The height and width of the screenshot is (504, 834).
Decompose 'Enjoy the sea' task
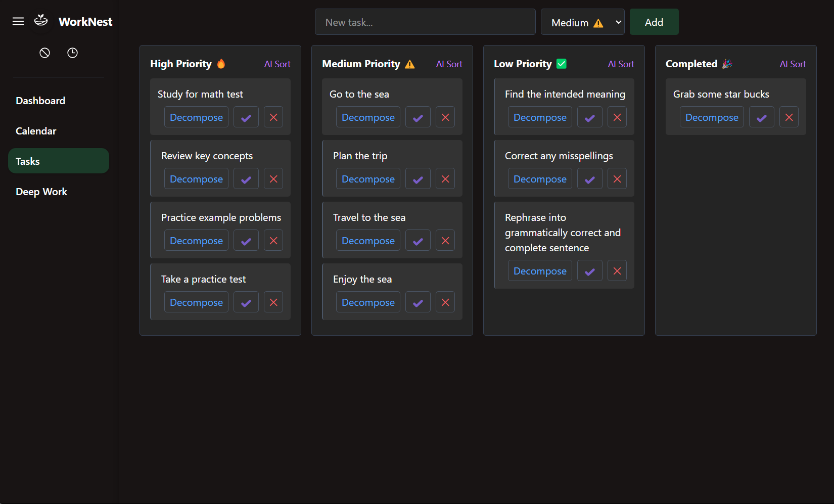tap(368, 302)
